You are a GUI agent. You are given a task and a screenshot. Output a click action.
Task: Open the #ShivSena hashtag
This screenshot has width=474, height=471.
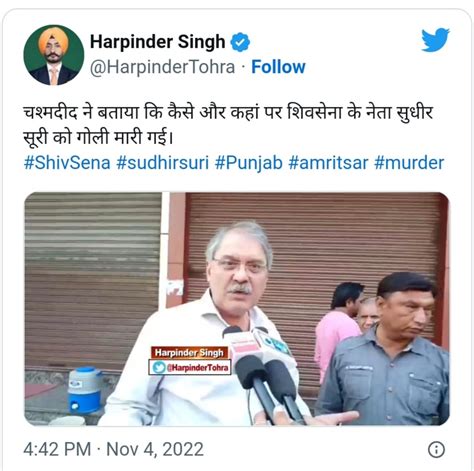click(x=67, y=163)
